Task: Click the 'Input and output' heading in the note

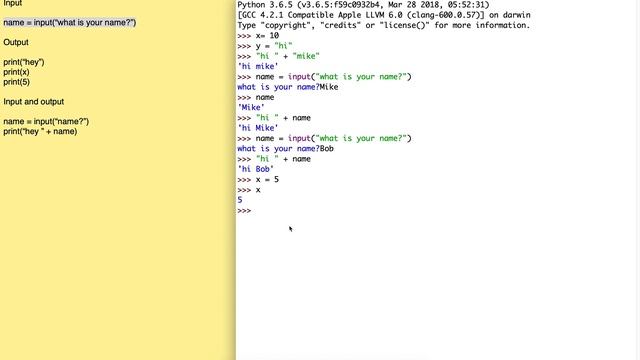Action: (33, 102)
